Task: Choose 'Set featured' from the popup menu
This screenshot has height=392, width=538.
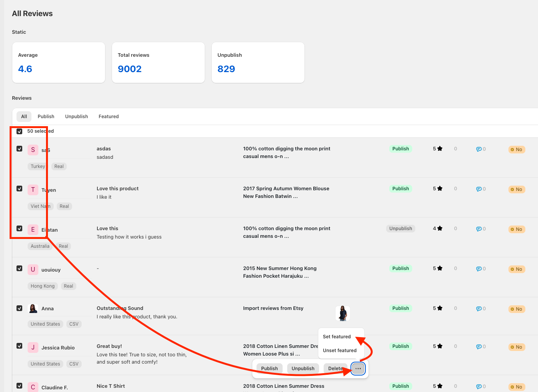Action: click(x=337, y=337)
